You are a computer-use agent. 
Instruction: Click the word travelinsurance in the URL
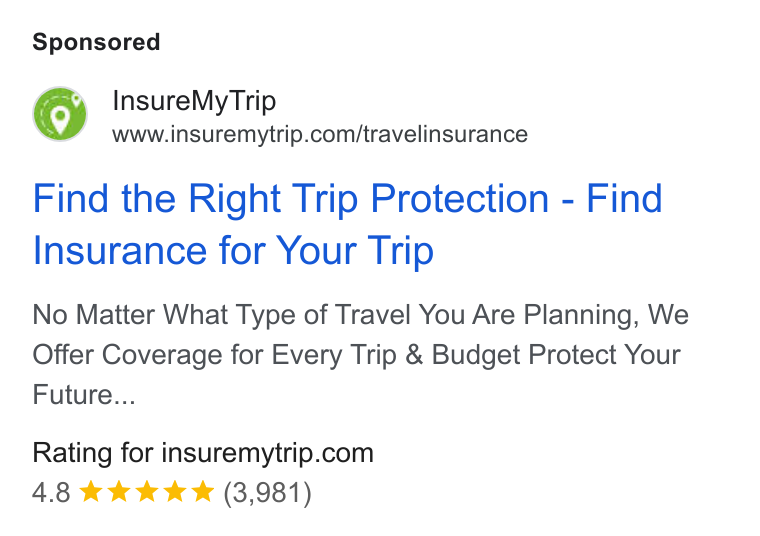tap(445, 134)
